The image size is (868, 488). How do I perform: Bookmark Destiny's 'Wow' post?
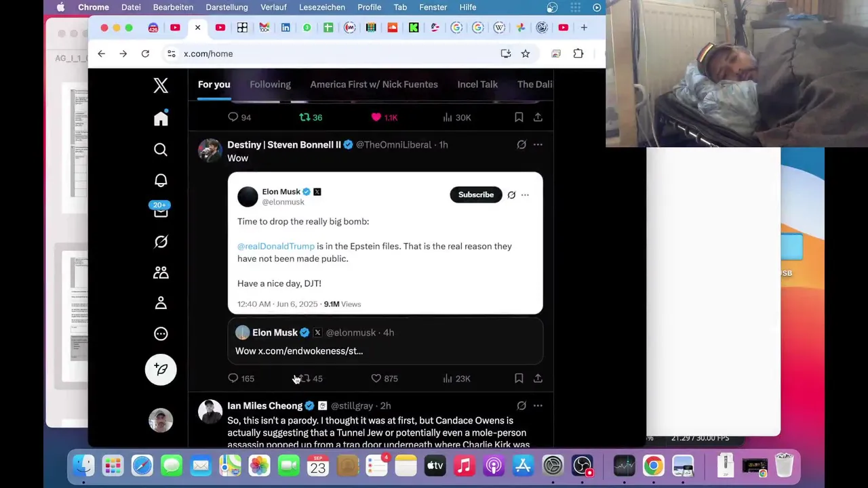[519, 378]
